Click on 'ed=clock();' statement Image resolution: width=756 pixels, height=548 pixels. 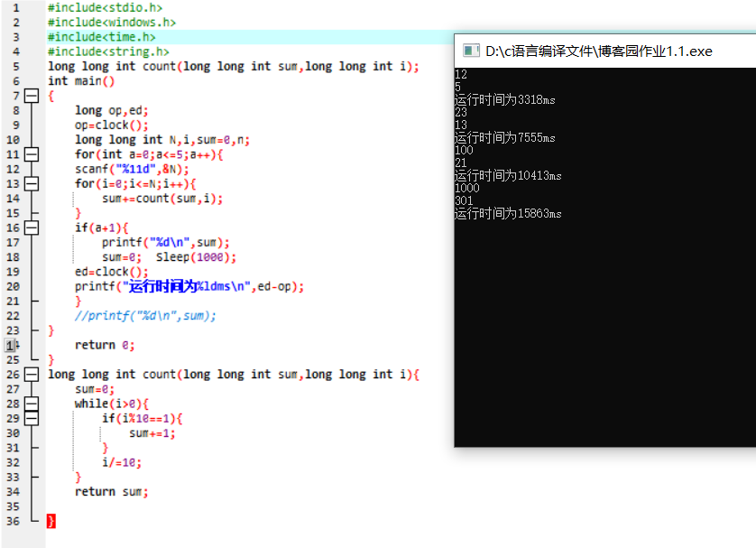click(111, 272)
